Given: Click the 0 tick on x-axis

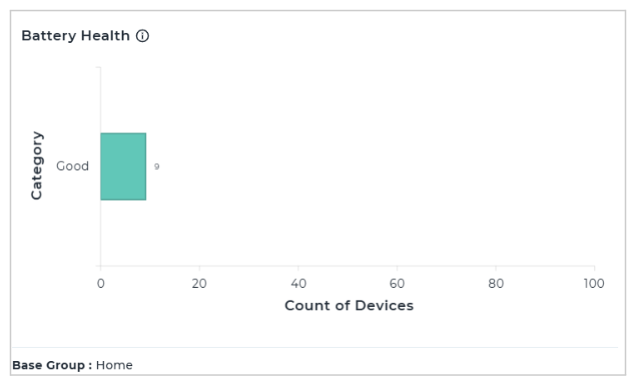Looking at the screenshot, I should coord(100,283).
